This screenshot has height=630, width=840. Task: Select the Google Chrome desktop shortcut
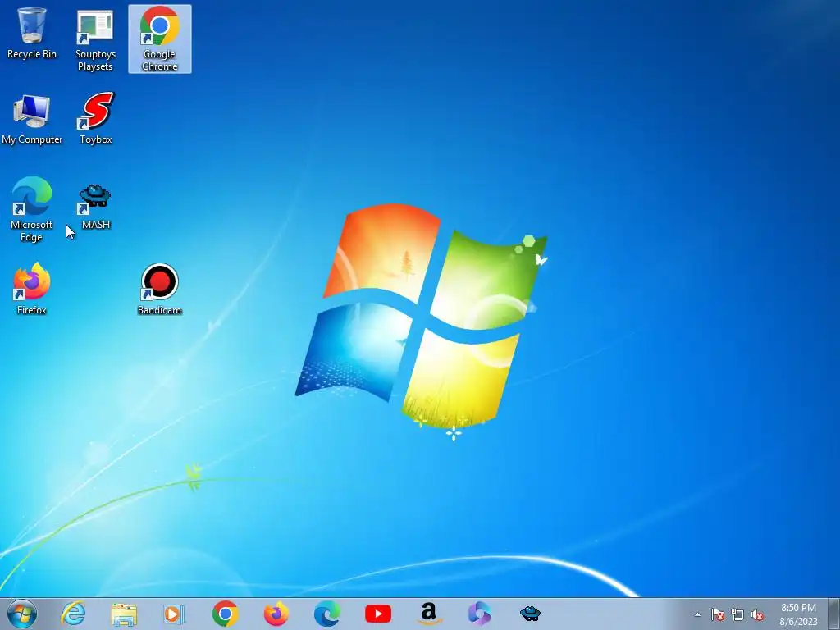click(x=160, y=39)
